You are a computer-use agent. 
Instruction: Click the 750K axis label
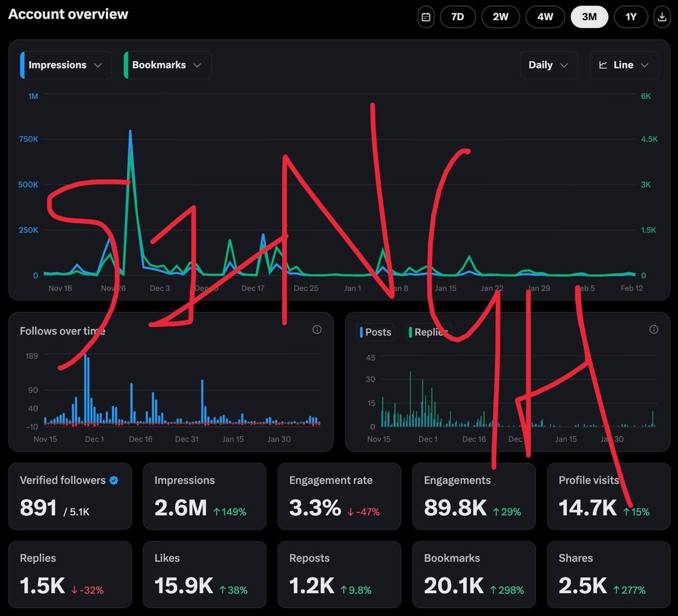tap(29, 139)
